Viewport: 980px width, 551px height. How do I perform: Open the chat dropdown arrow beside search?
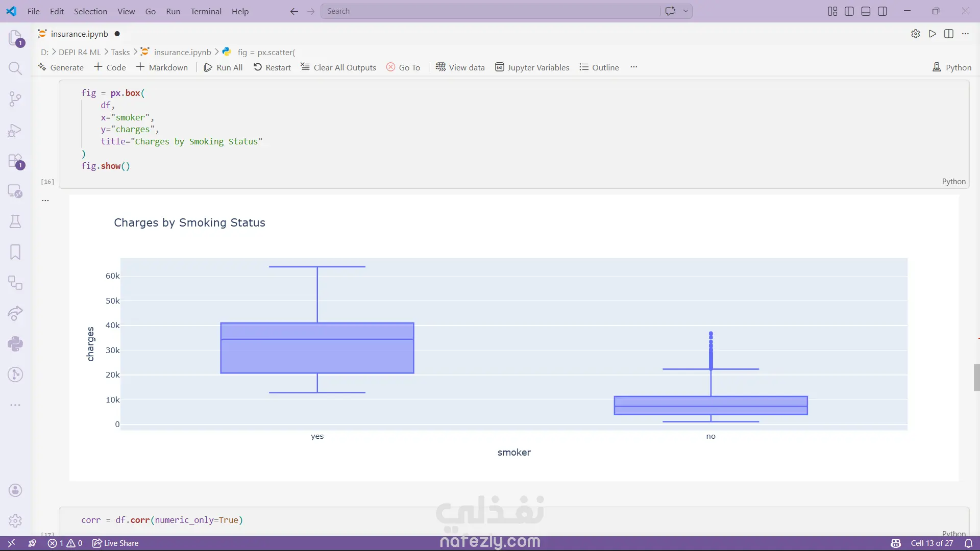pos(685,11)
